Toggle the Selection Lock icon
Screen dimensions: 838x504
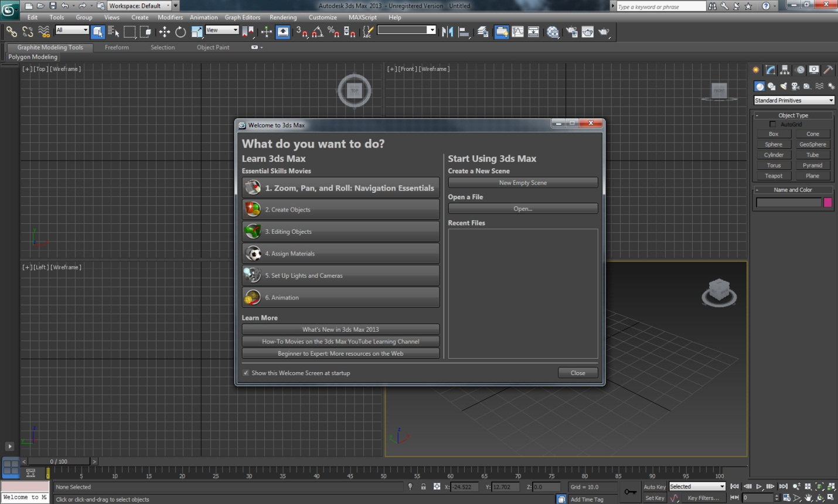(423, 486)
